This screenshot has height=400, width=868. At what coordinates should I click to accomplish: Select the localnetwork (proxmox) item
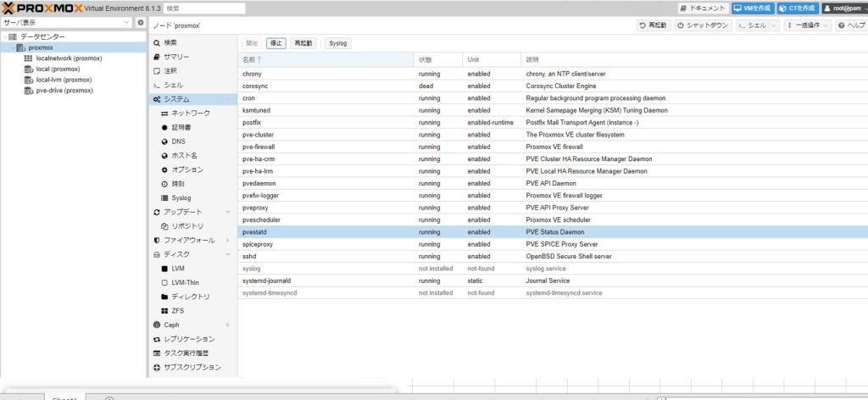(69, 58)
